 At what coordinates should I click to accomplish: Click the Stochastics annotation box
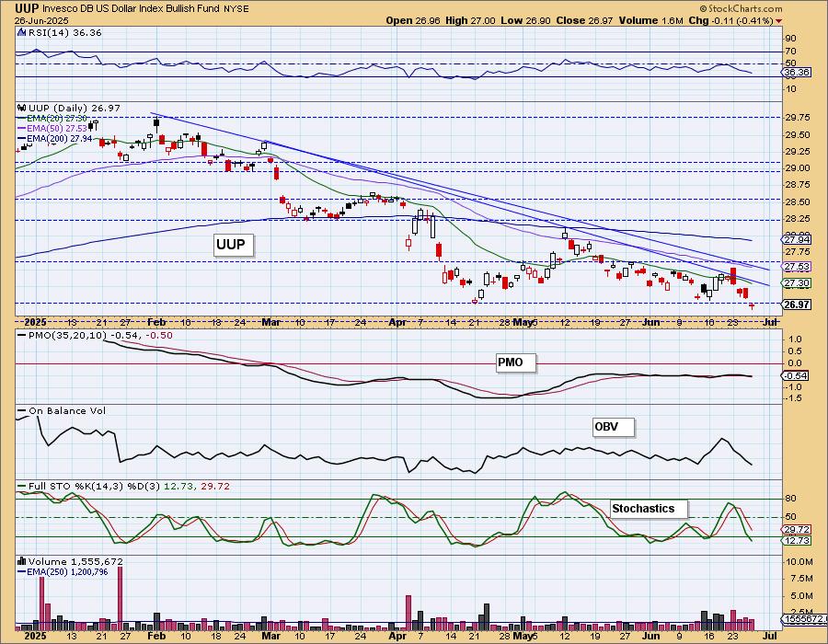click(x=649, y=509)
